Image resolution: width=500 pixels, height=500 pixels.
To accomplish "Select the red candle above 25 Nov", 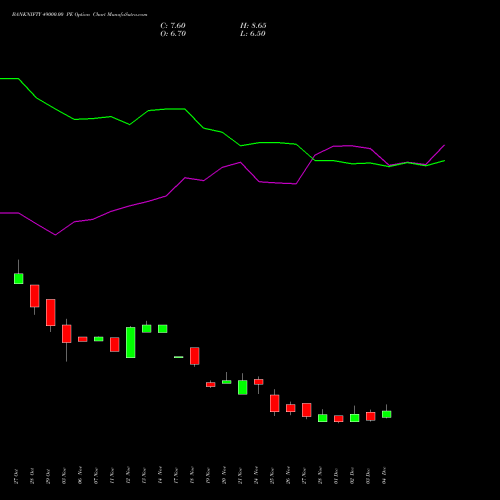I will click(275, 404).
